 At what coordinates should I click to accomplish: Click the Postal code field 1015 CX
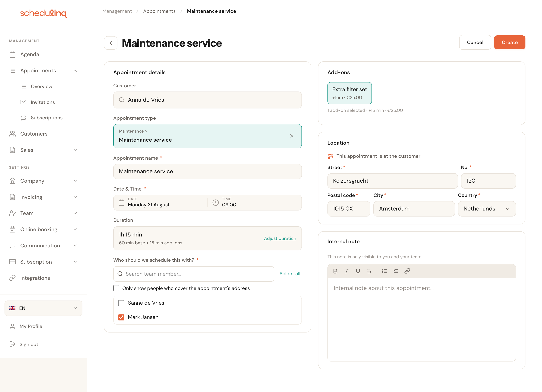pyautogui.click(x=349, y=209)
